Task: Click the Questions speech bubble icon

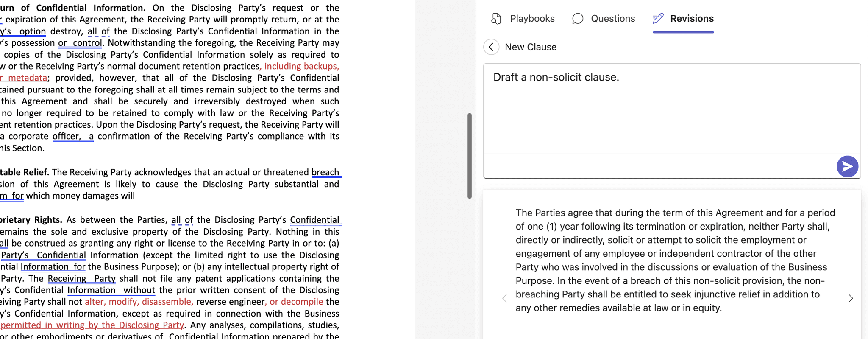Action: pos(577,19)
